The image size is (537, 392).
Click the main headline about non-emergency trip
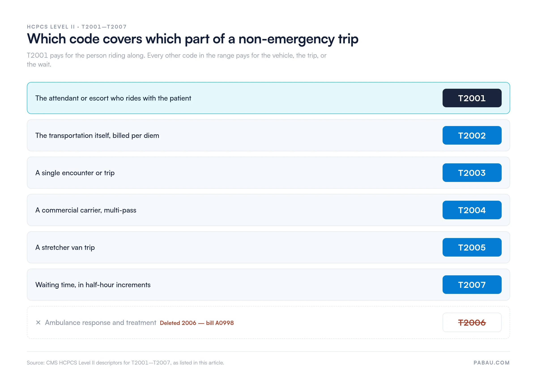[192, 39]
